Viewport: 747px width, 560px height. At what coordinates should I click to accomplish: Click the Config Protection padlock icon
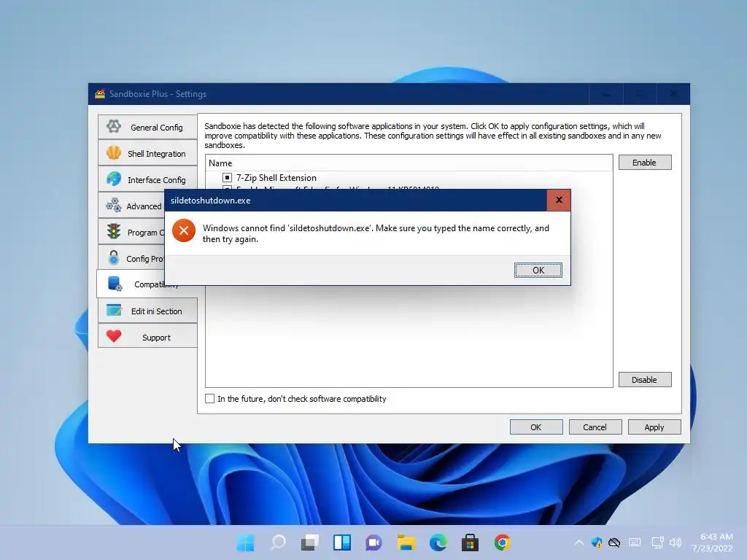click(x=113, y=257)
